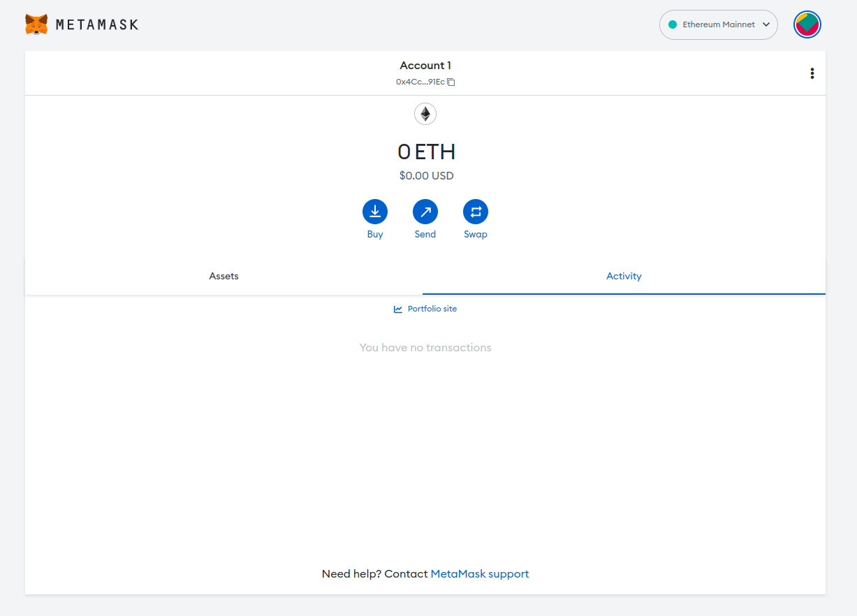Switch to the Activity tab
Image resolution: width=857 pixels, height=616 pixels.
pos(624,277)
